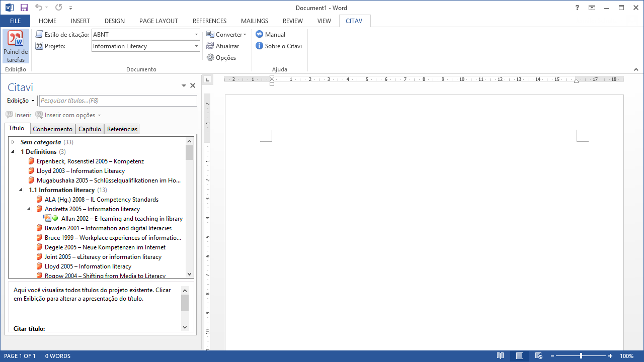Click the tab selector ruler icon
The width and height of the screenshot is (644, 362).
[207, 79]
